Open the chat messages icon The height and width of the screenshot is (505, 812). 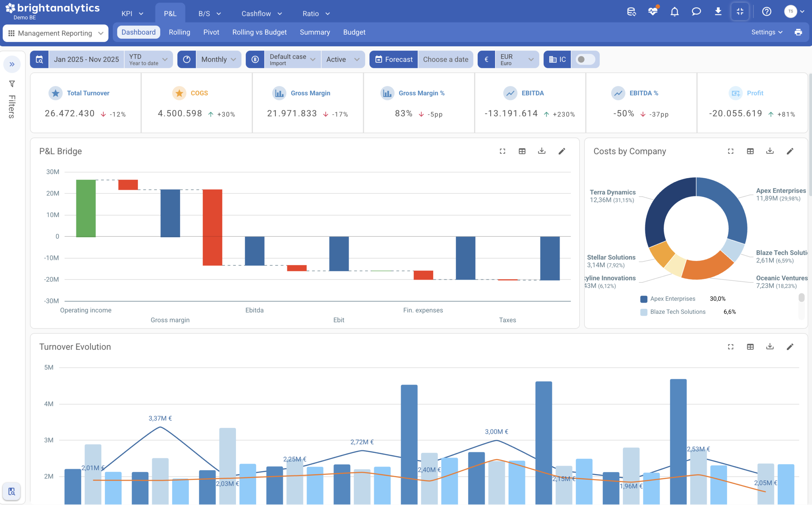click(696, 12)
